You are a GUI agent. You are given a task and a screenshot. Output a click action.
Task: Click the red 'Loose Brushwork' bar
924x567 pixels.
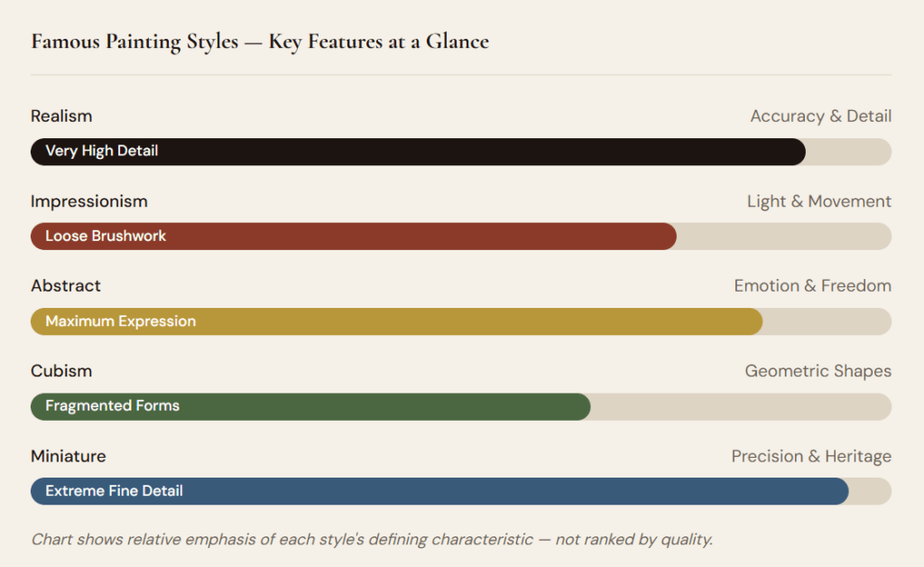point(353,237)
